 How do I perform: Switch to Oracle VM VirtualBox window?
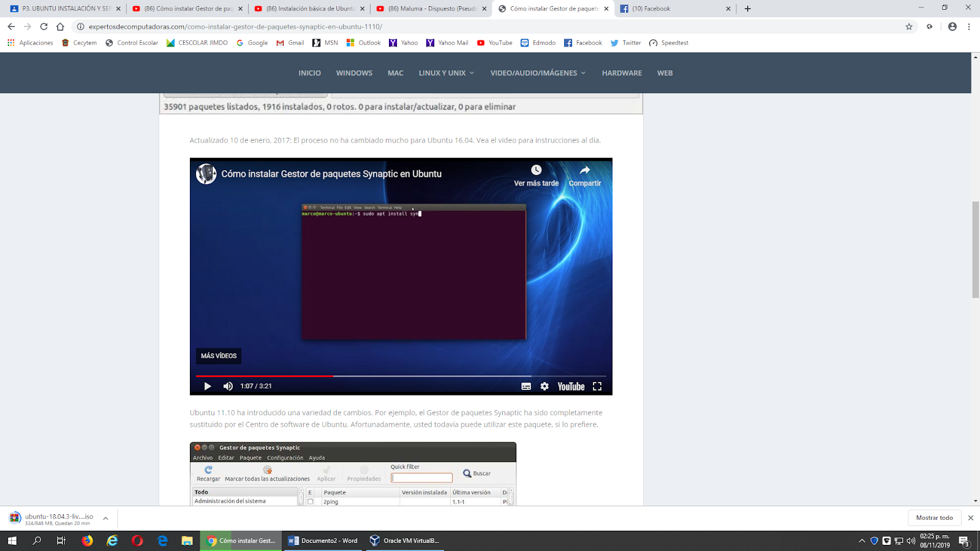click(405, 541)
